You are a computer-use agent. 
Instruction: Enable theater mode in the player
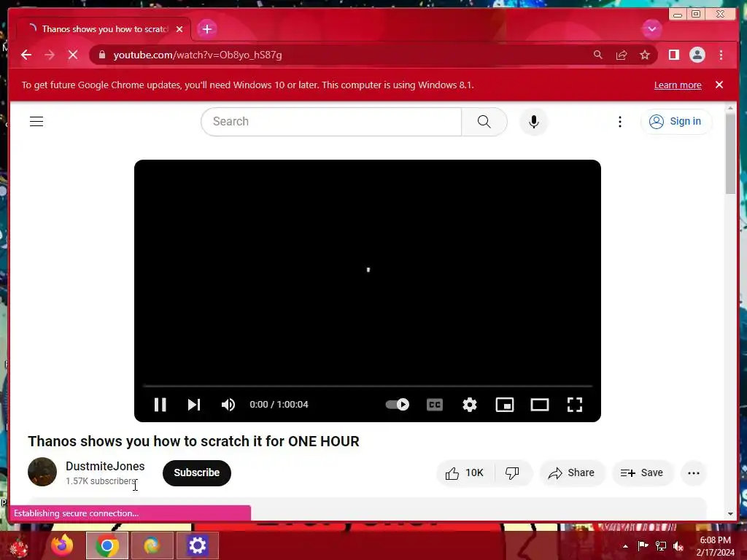[x=540, y=404]
